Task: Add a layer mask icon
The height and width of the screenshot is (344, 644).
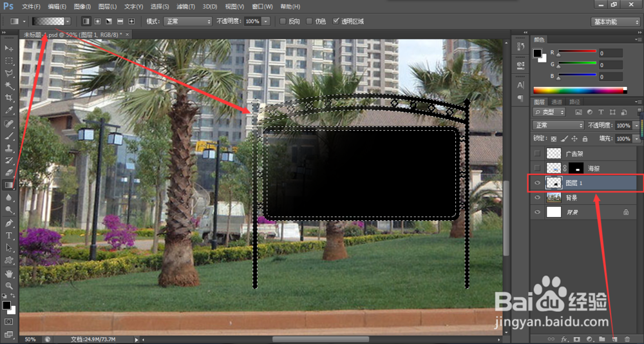Action: pos(576,339)
